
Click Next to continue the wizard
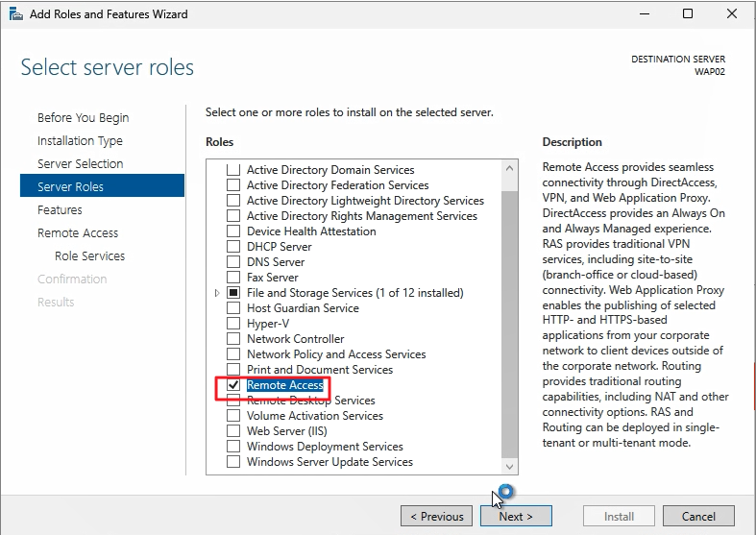coord(516,516)
